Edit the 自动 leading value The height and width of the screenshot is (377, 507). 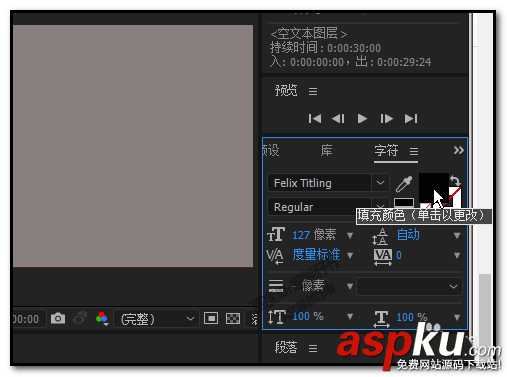408,235
